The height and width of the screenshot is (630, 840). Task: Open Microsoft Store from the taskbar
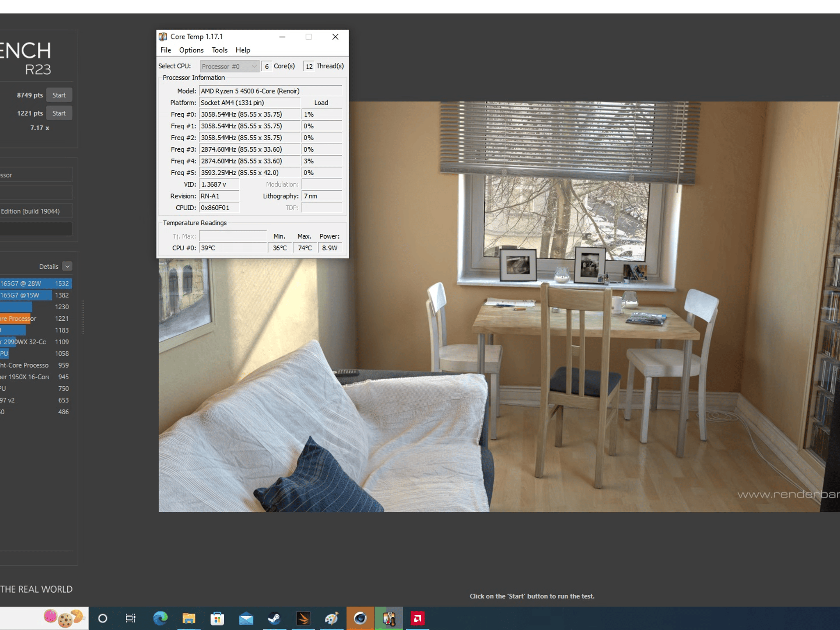click(217, 618)
